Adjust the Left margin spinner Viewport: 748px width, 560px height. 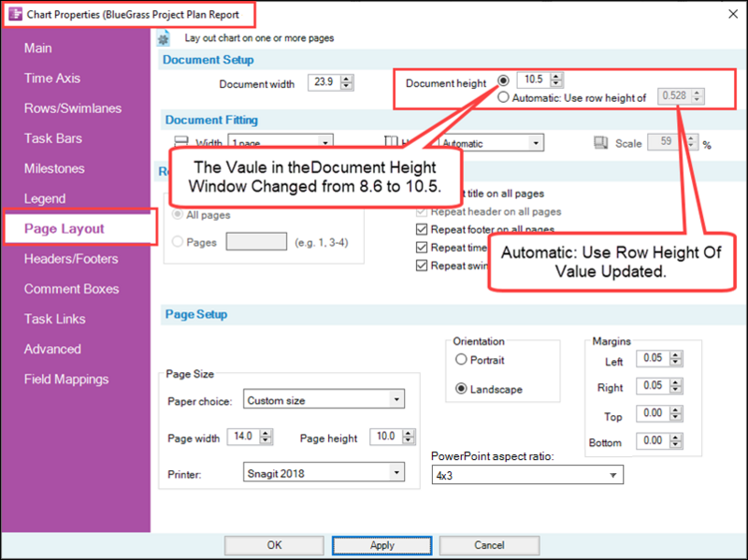(x=675, y=358)
